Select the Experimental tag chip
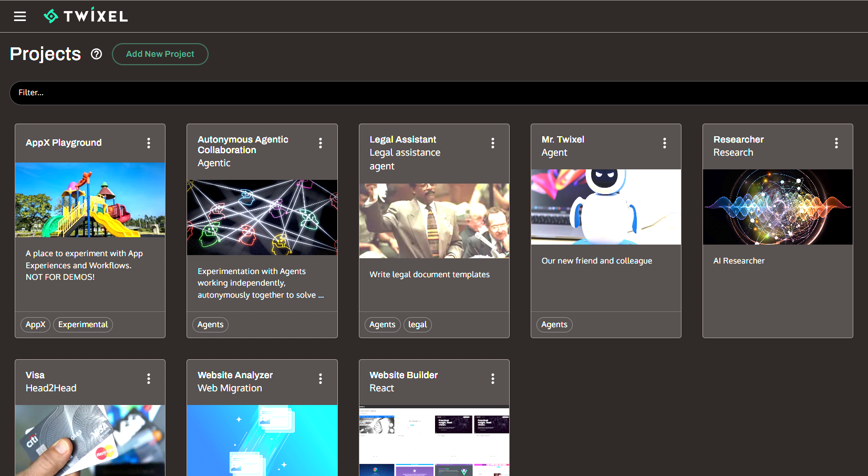The height and width of the screenshot is (476, 868). [82, 325]
